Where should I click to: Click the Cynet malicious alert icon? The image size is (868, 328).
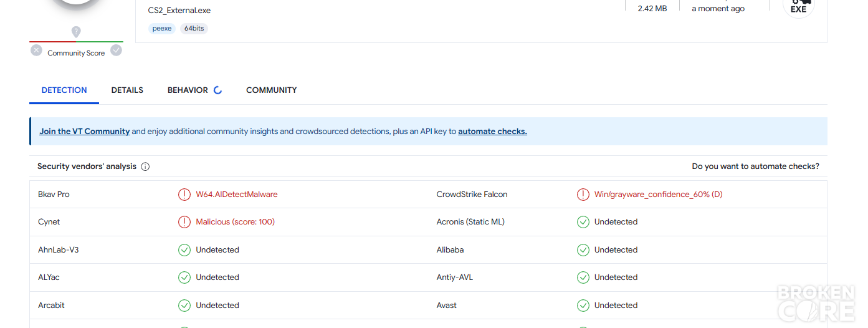(x=184, y=222)
